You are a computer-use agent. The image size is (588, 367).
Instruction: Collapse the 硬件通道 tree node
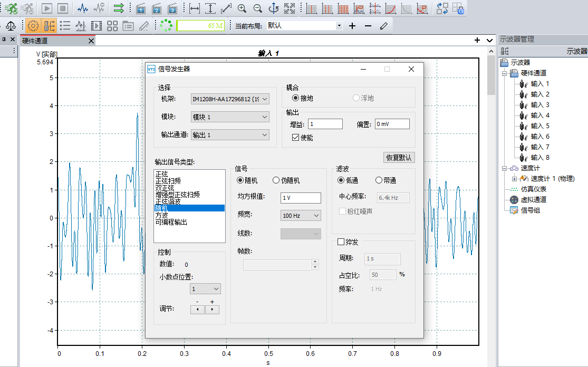(504, 73)
